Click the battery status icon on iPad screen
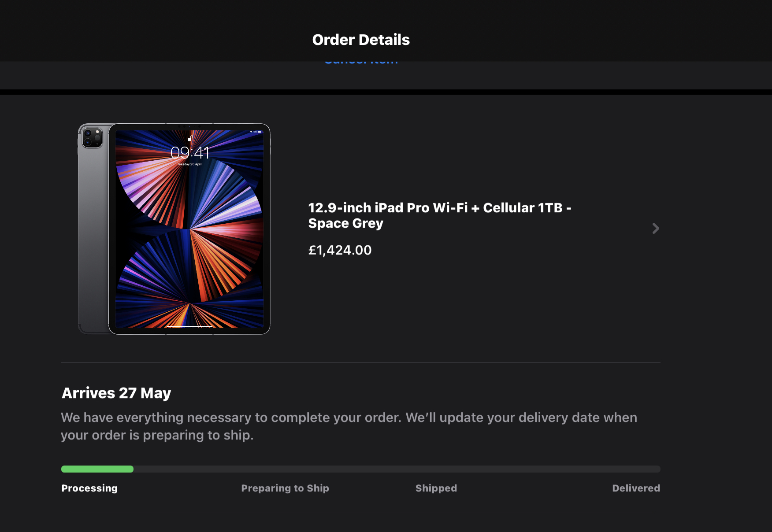The image size is (772, 532). coord(259,132)
